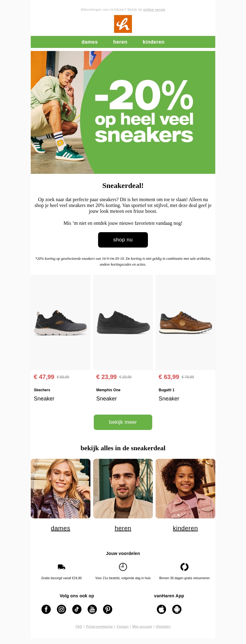Select the kinderen menu item
The width and height of the screenshot is (246, 644).
pos(153,42)
